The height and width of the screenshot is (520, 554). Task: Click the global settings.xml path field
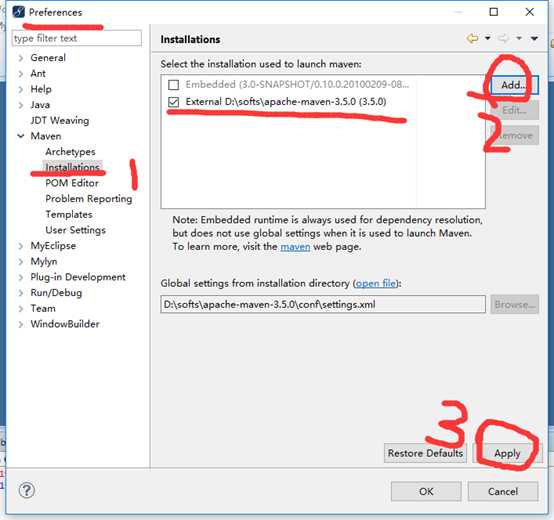pos(323,305)
